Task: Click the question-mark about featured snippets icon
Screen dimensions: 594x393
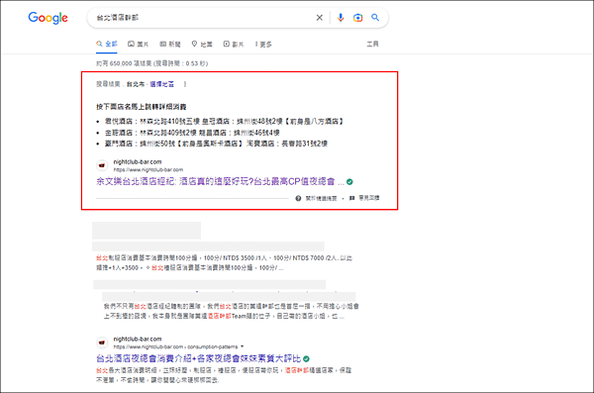Action: [x=298, y=198]
